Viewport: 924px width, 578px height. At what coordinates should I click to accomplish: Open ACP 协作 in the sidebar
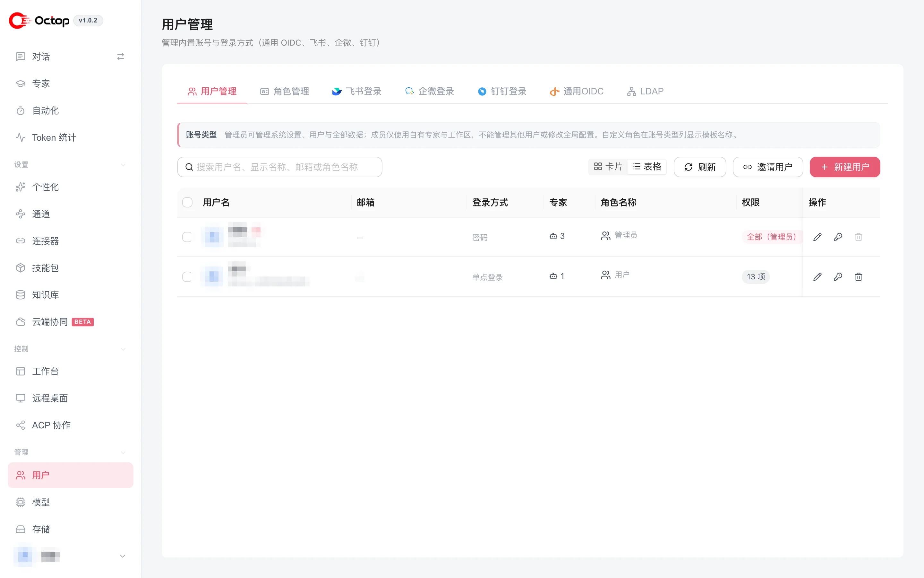[x=71, y=425]
